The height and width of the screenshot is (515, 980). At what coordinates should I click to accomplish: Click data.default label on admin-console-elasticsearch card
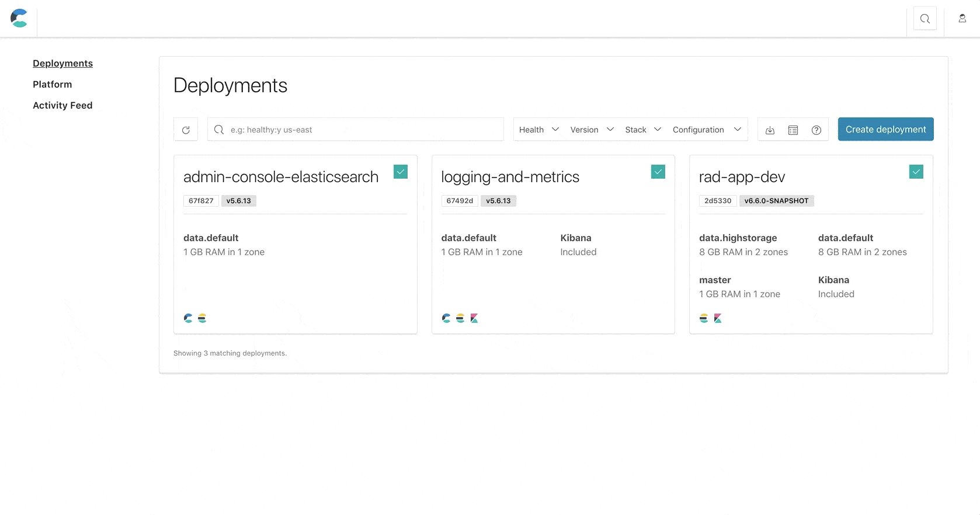211,238
